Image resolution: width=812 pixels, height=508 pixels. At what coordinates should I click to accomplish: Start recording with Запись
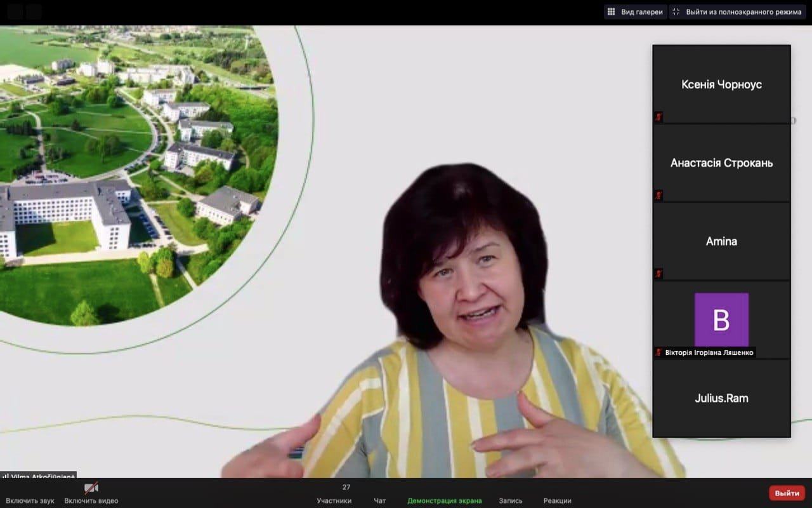pyautogui.click(x=511, y=500)
